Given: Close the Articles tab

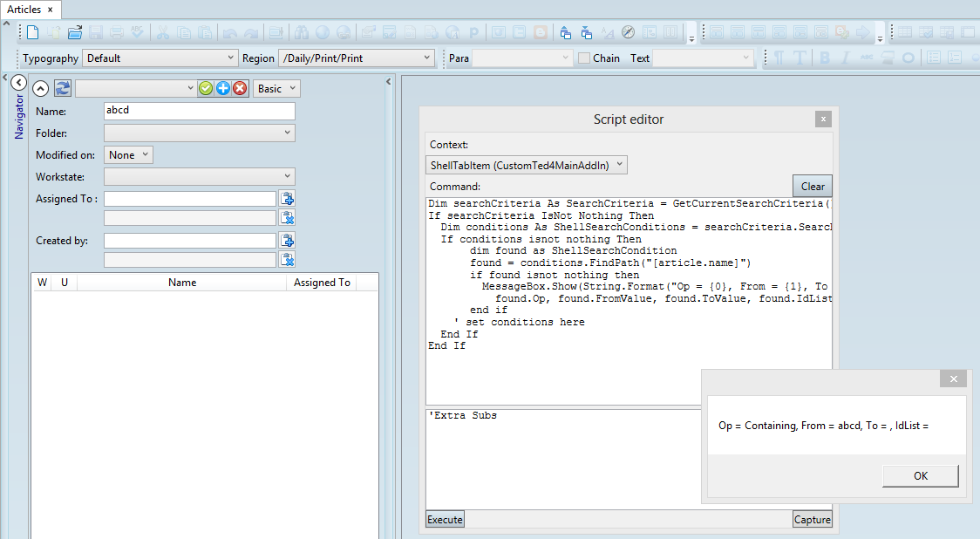Looking at the screenshot, I should pos(51,10).
